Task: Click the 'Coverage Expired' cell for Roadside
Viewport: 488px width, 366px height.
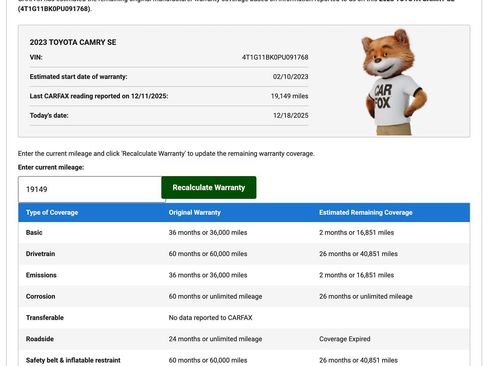Action: click(345, 339)
